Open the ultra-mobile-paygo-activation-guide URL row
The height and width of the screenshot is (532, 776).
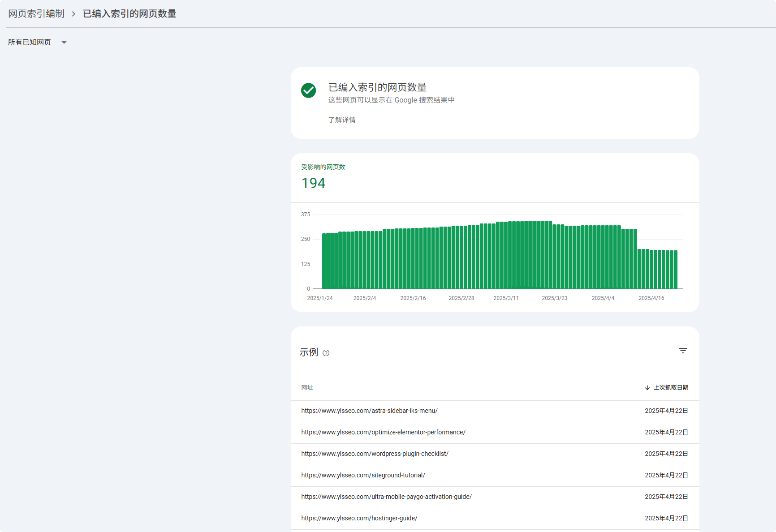[x=495, y=497]
